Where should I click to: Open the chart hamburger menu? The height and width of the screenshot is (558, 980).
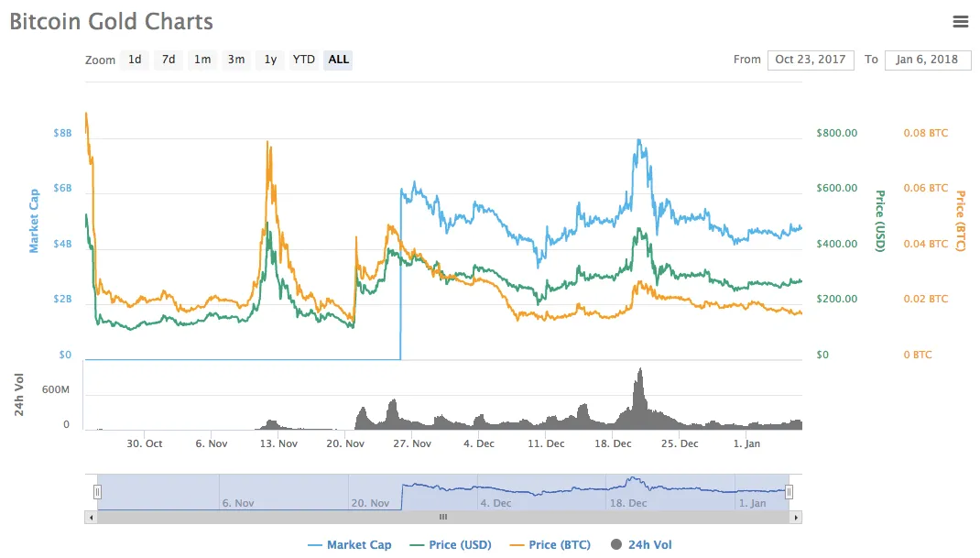tap(961, 22)
